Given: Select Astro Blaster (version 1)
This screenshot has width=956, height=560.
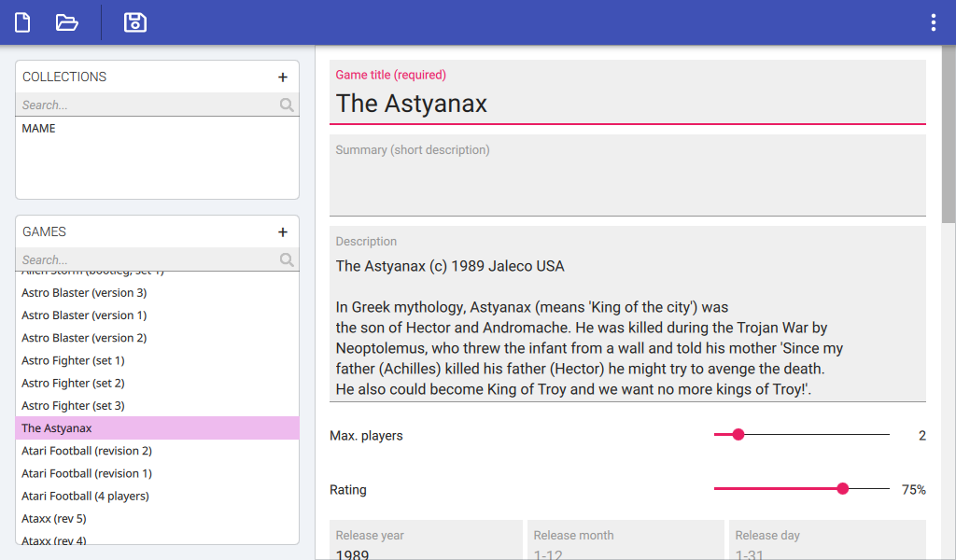Looking at the screenshot, I should [157, 315].
